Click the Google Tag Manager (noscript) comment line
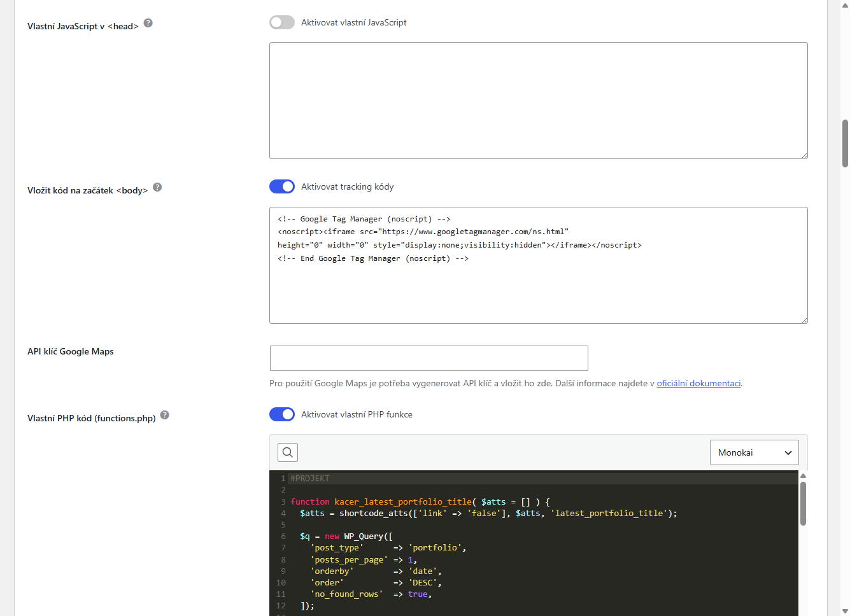 pyautogui.click(x=364, y=219)
